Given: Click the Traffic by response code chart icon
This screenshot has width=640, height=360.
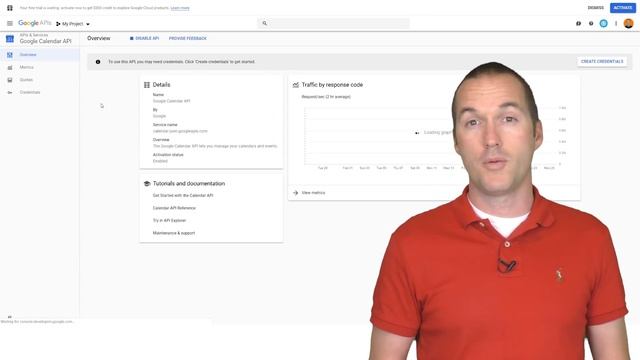Looking at the screenshot, I should click(x=296, y=85).
